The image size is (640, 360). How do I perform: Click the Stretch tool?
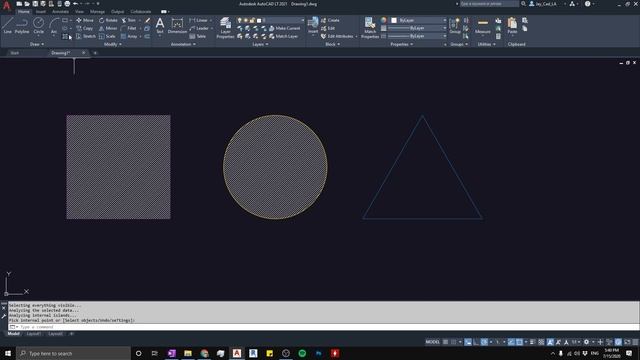point(86,36)
